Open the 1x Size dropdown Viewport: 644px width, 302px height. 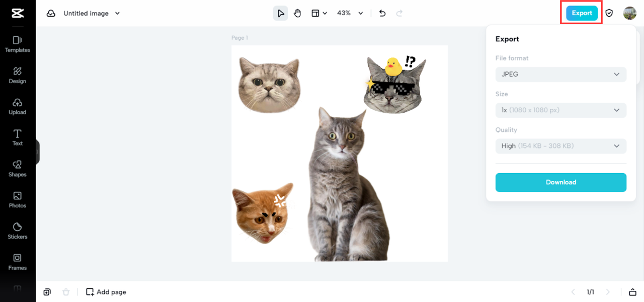click(x=561, y=110)
